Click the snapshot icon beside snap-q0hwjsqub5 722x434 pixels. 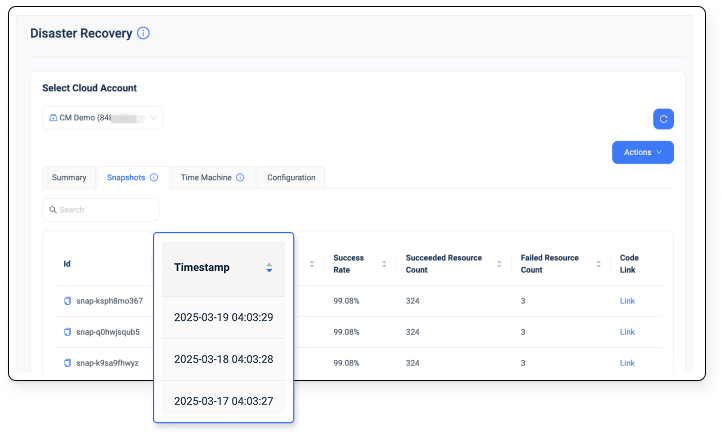[67, 332]
